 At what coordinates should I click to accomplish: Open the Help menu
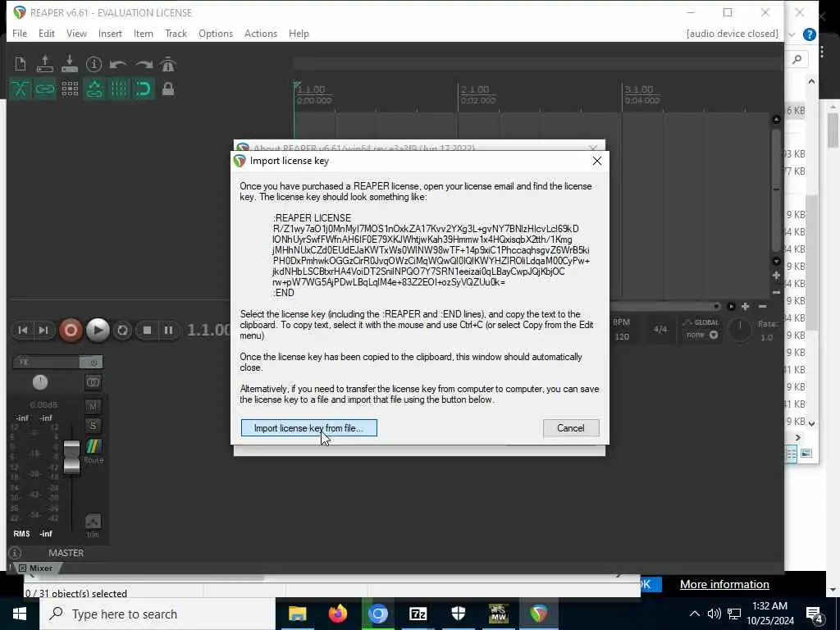[x=299, y=33]
